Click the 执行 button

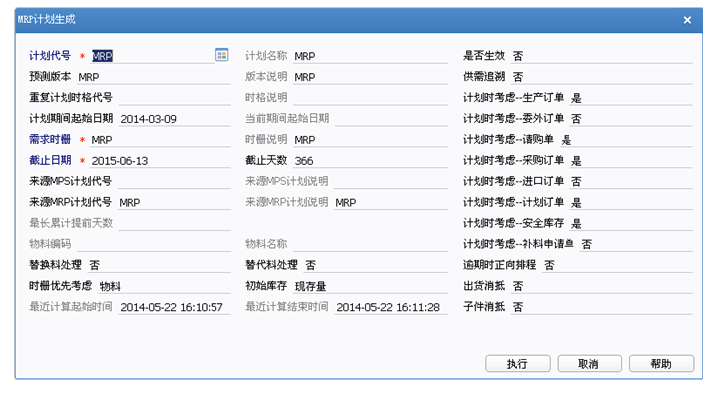[x=518, y=363]
